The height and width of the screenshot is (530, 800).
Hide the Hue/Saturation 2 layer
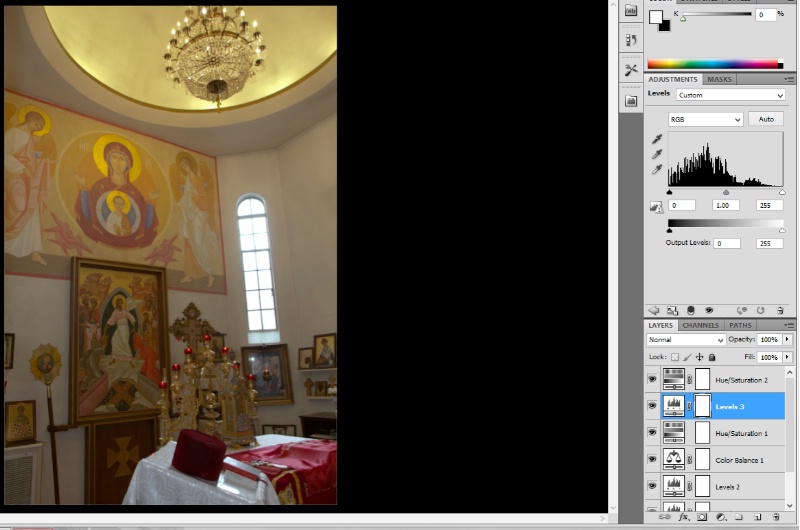tap(652, 379)
